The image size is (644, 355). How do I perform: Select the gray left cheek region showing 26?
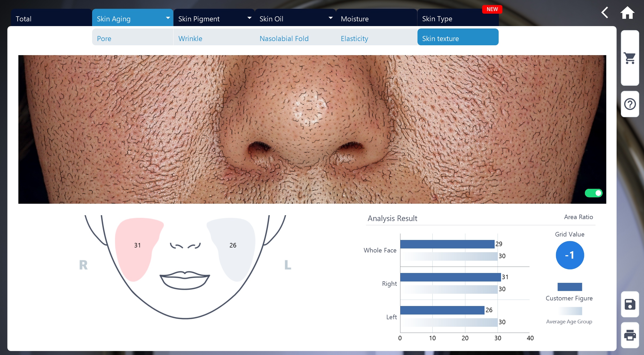tap(232, 249)
